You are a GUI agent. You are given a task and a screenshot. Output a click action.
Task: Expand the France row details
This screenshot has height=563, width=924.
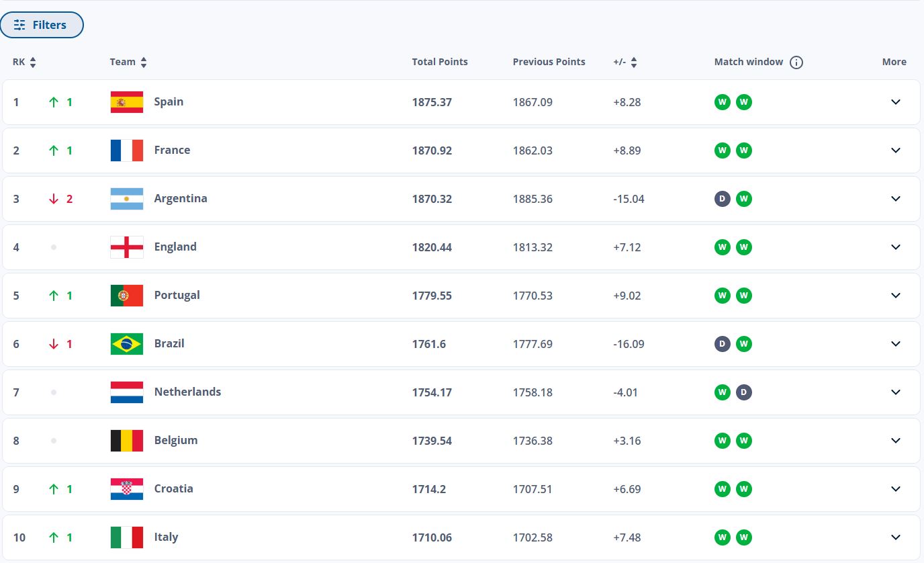pos(895,150)
